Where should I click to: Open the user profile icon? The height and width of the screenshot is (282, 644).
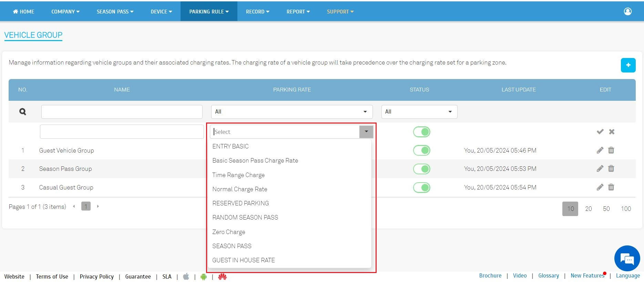coord(627,11)
